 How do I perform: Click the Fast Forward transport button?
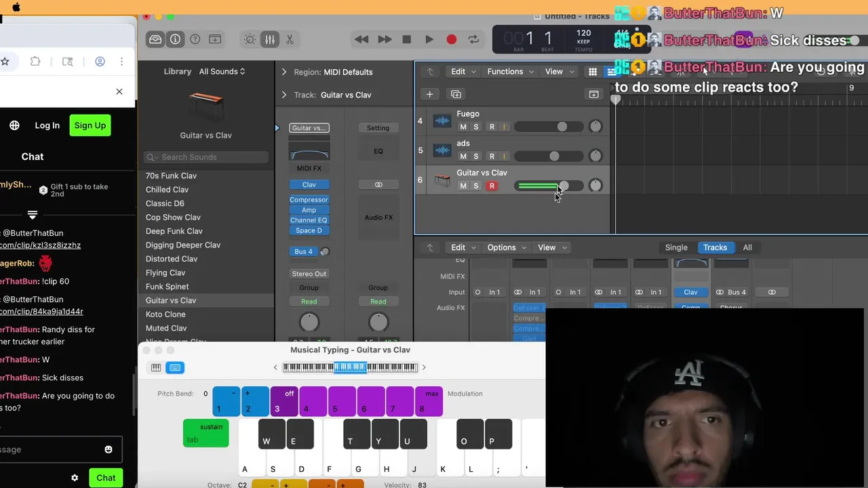[x=384, y=39]
